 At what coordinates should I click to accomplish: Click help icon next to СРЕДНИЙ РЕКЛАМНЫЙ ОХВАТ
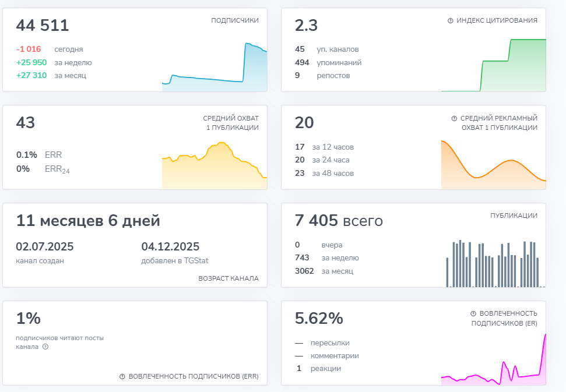coord(454,118)
